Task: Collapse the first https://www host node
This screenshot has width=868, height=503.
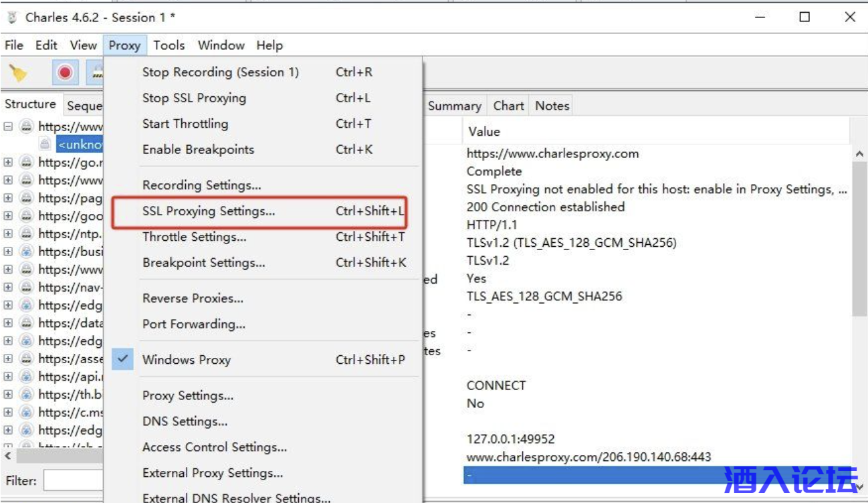Action: click(x=8, y=126)
